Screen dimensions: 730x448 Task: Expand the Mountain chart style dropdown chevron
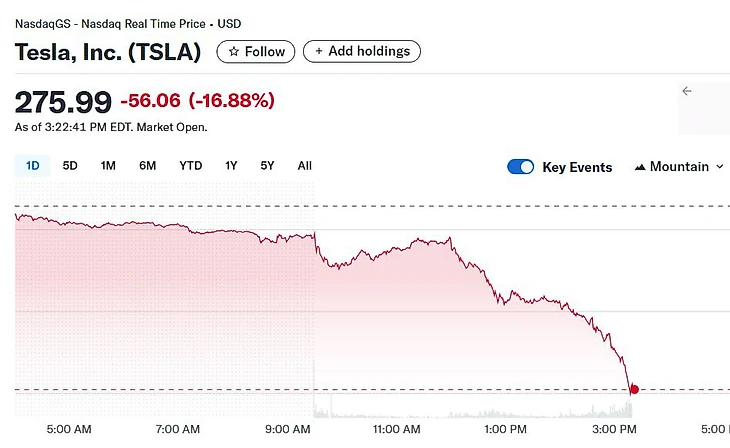pos(720,167)
